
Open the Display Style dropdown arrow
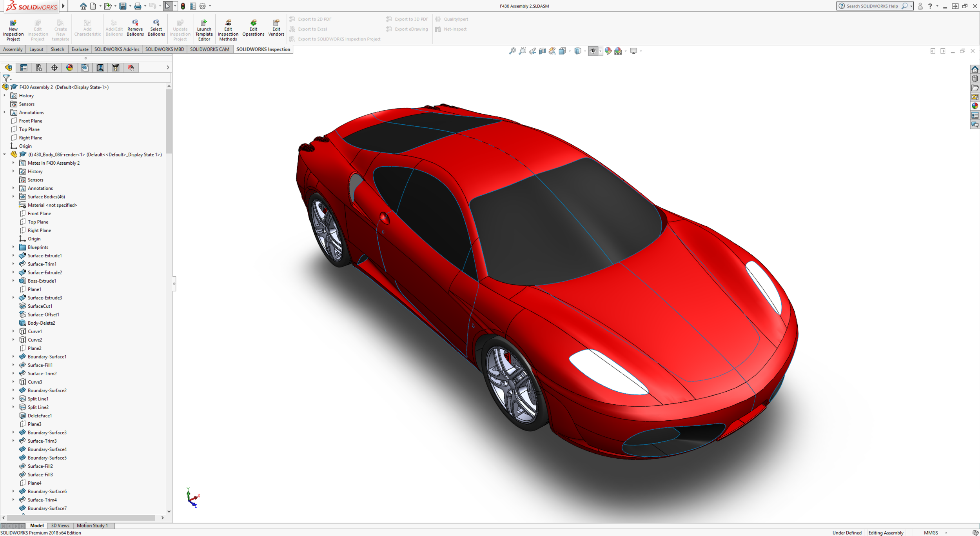[x=585, y=51]
